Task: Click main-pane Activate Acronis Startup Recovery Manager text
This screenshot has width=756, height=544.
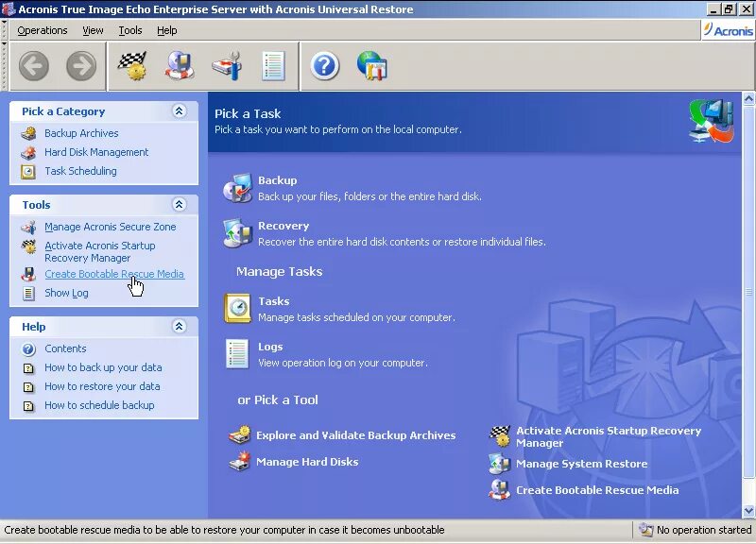Action: click(609, 436)
